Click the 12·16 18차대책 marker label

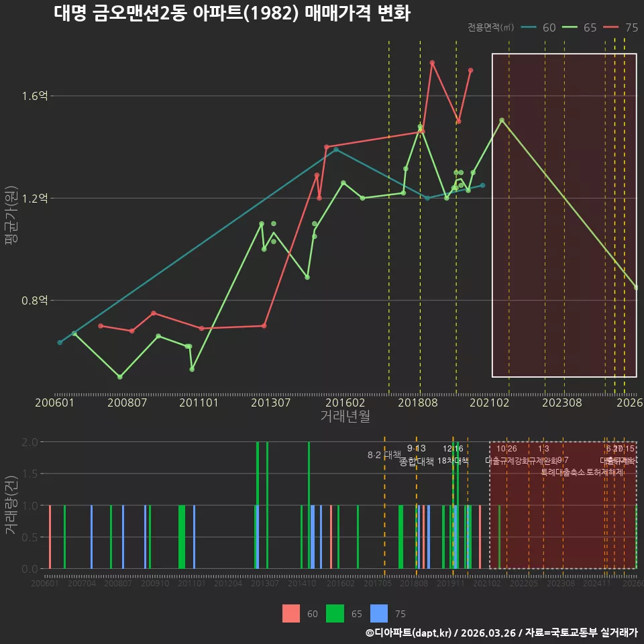pos(453,454)
